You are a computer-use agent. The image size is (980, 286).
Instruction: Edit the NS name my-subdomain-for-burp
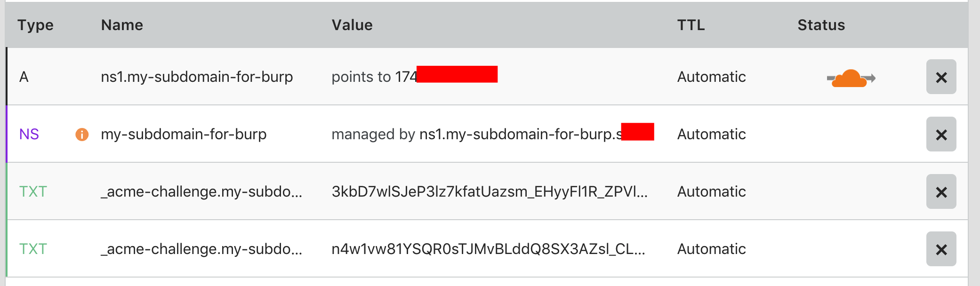184,134
